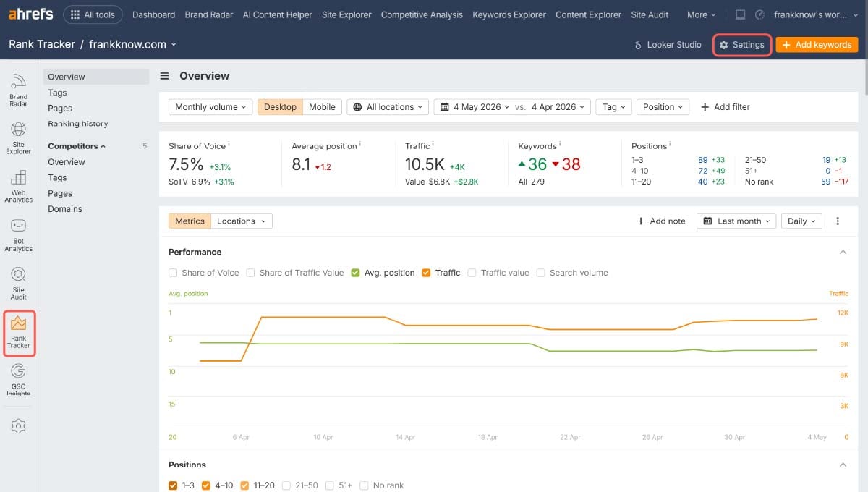Open the Position filter dropdown
Image resolution: width=868 pixels, height=492 pixels.
point(663,106)
